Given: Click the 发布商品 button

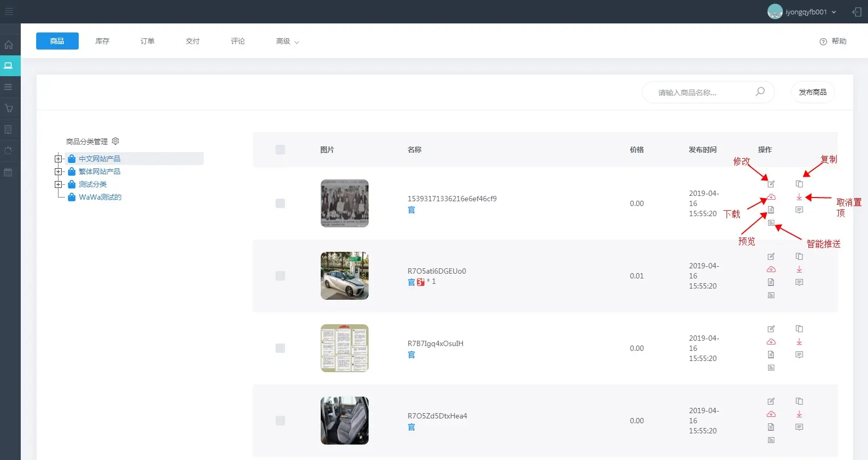Looking at the screenshot, I should 812,92.
